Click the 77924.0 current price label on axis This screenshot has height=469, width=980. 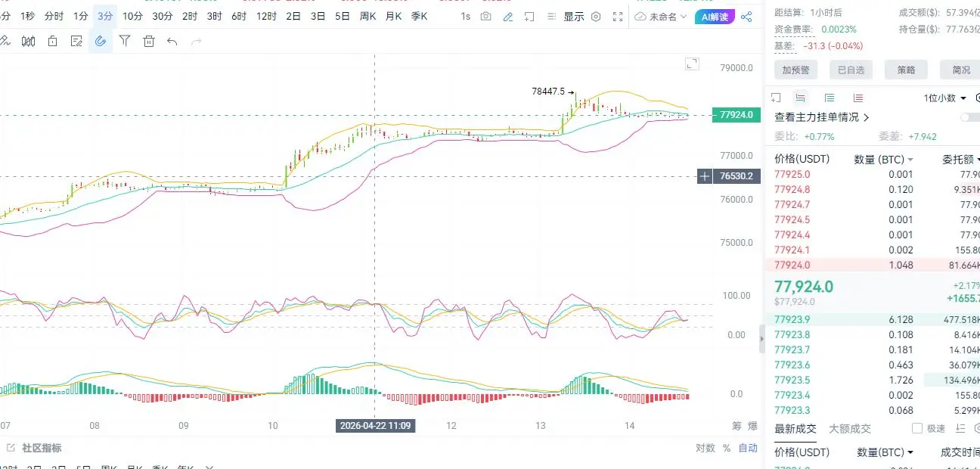click(x=736, y=115)
